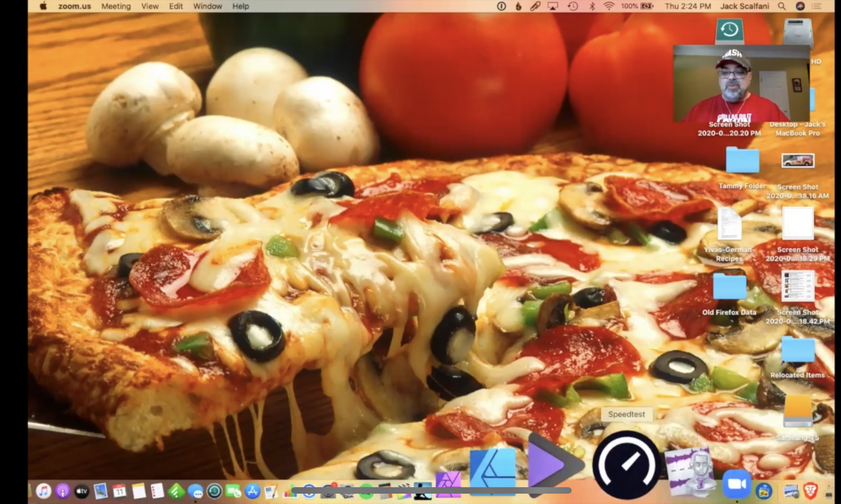841x504 pixels.
Task: Open Zoom from the Dock
Action: coord(737,485)
